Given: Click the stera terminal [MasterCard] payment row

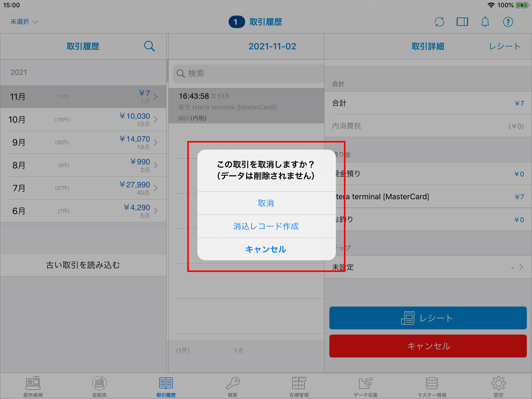Looking at the screenshot, I should pyautogui.click(x=434, y=197).
